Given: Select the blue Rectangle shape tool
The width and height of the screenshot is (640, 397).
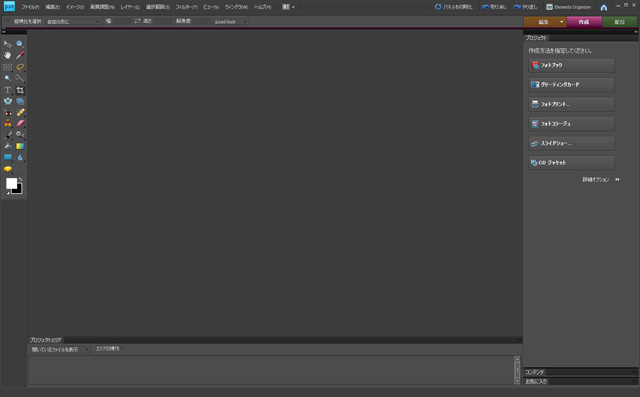Looking at the screenshot, I should click(x=8, y=157).
